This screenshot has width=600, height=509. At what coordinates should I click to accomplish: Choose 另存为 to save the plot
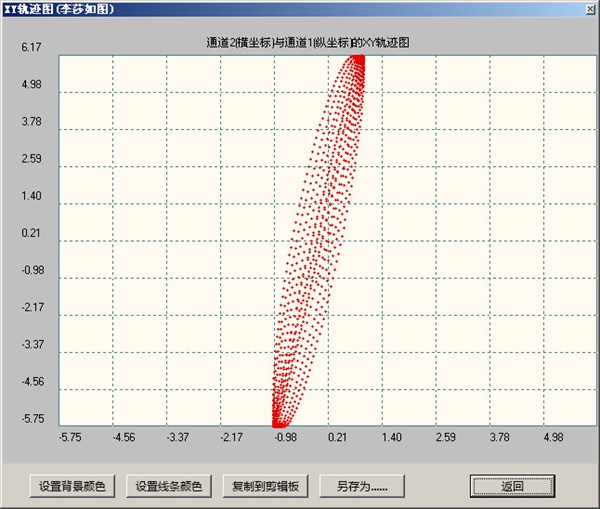[361, 486]
